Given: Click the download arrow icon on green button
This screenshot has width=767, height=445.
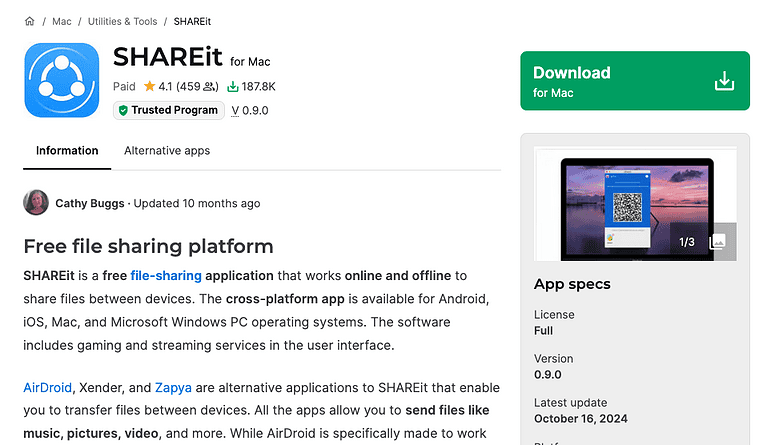Looking at the screenshot, I should click(x=724, y=81).
